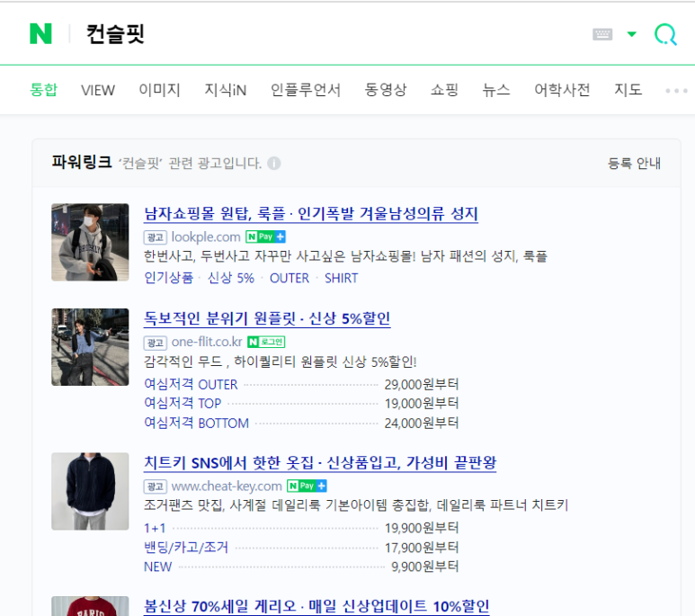Click the description starting 조거팬츠 맛집
The height and width of the screenshot is (616, 695).
coord(356,505)
